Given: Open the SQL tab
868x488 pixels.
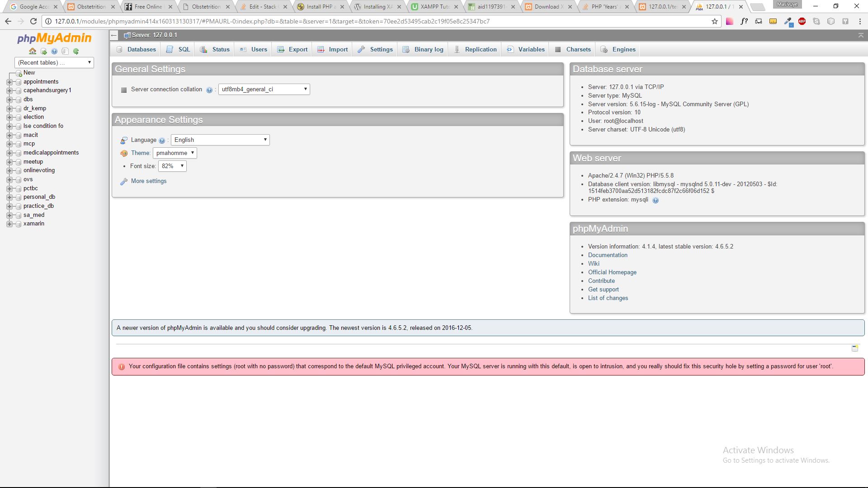Looking at the screenshot, I should [x=178, y=50].
